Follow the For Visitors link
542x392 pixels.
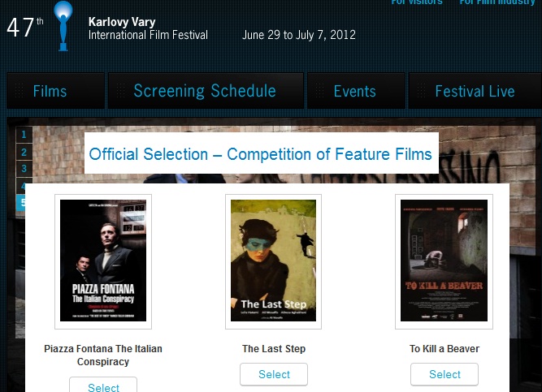(417, 3)
